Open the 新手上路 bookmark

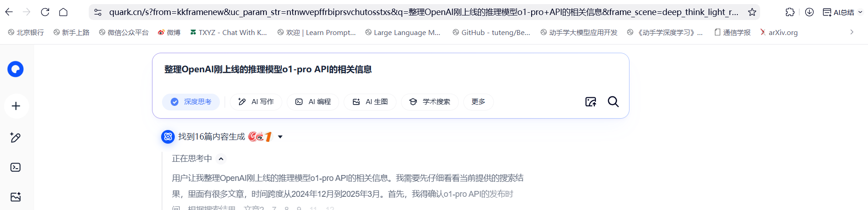pyautogui.click(x=71, y=32)
